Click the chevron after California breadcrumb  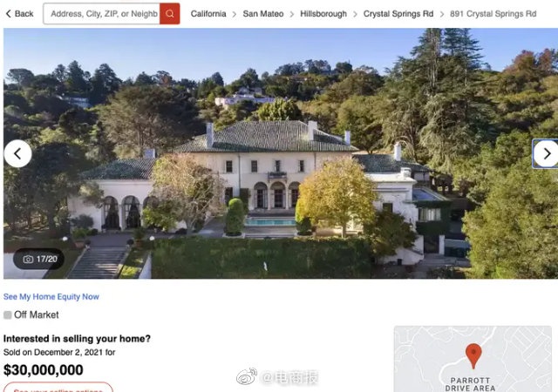click(235, 14)
